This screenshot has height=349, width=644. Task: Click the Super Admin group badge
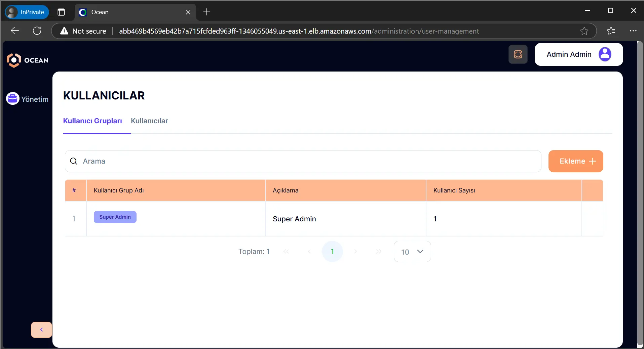(x=115, y=217)
